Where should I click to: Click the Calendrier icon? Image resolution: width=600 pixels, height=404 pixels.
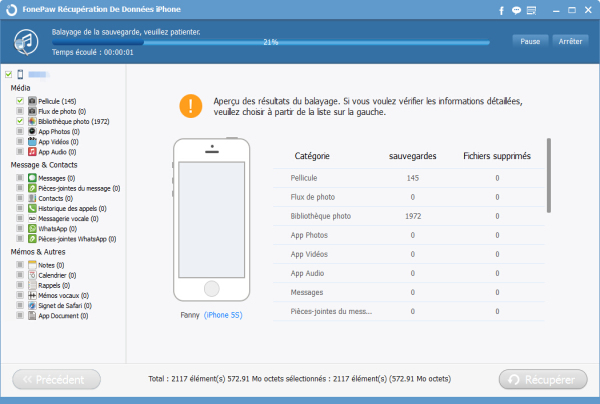pos(32,275)
